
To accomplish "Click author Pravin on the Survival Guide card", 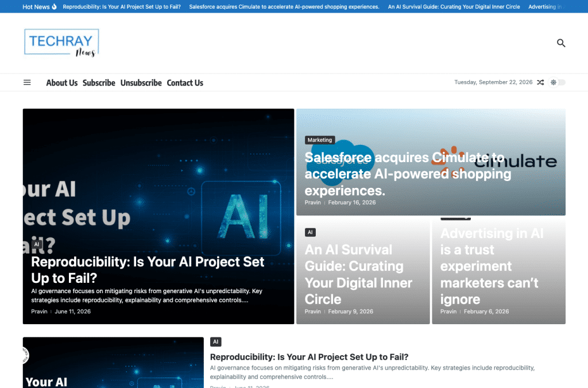I will pos(313,312).
